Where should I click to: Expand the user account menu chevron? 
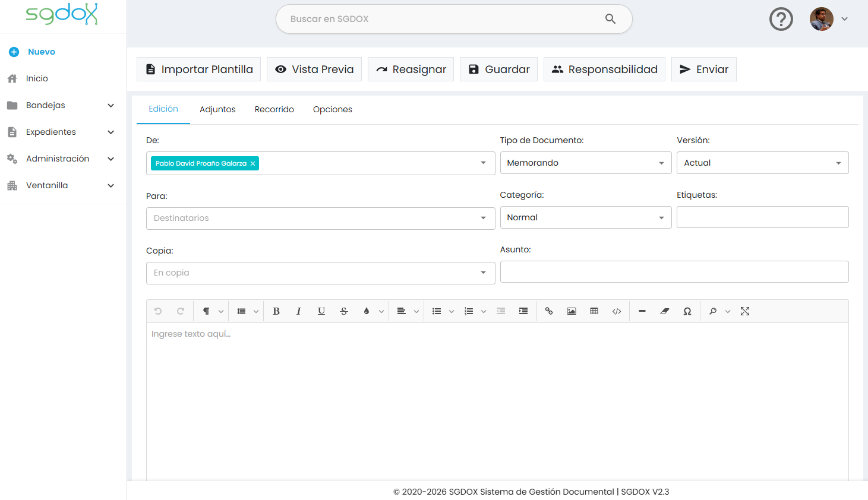[x=844, y=19]
